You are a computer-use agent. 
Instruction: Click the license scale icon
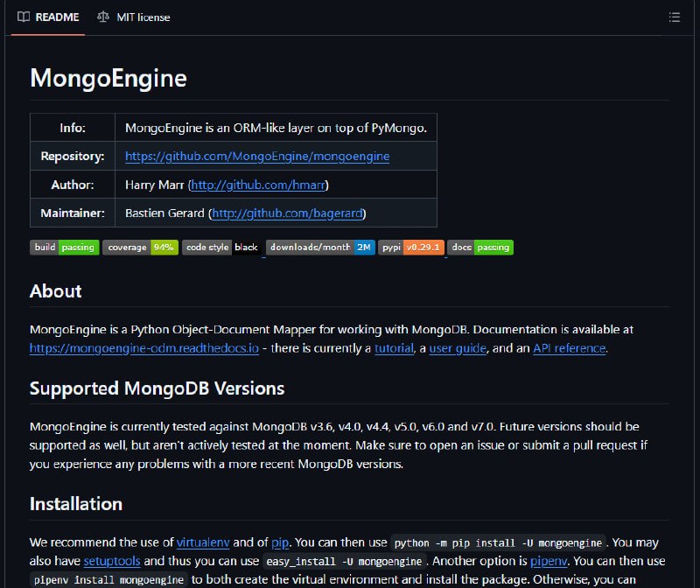click(103, 17)
